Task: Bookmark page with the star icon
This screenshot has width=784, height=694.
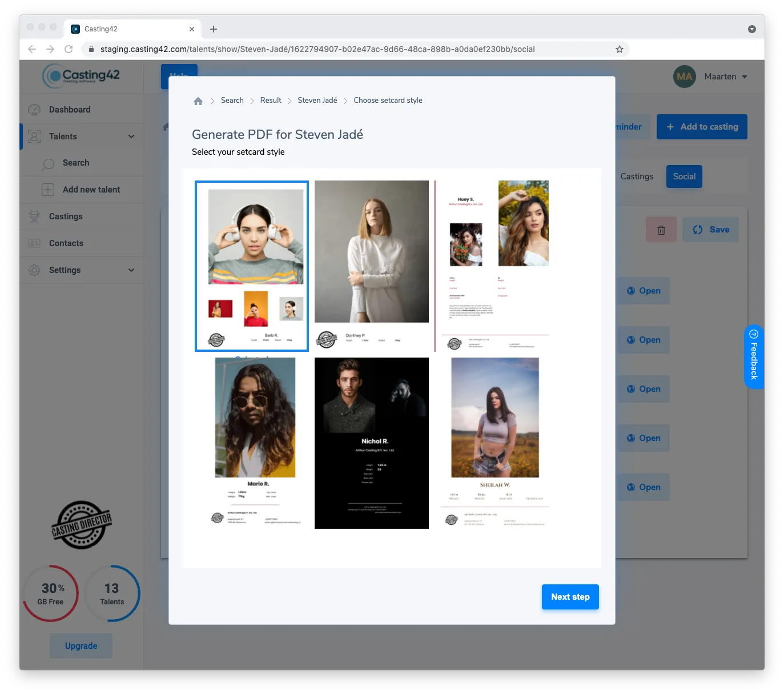Action: 619,49
